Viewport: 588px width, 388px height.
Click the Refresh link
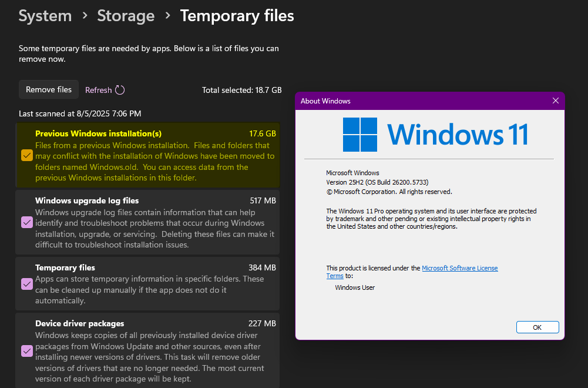click(98, 90)
